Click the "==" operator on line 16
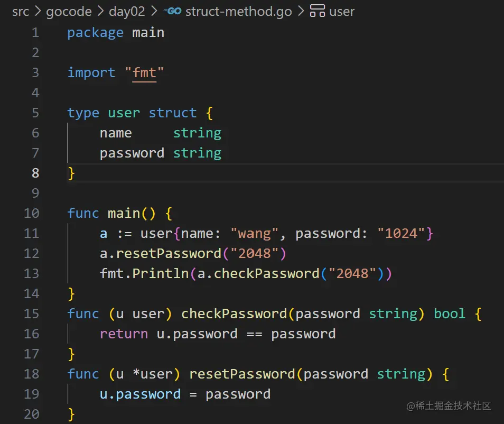The height and width of the screenshot is (424, 504). tap(254, 335)
